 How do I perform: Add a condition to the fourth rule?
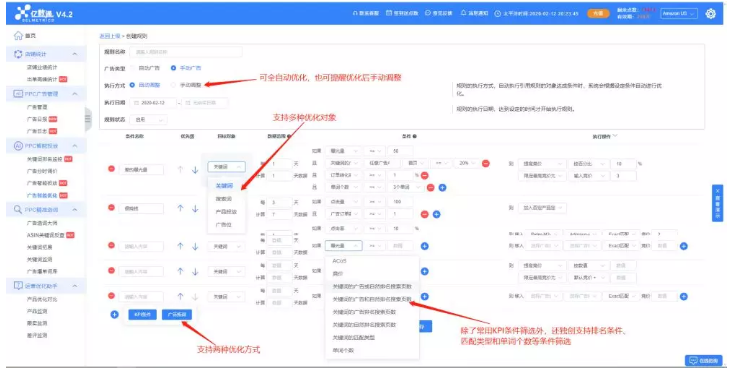click(424, 271)
